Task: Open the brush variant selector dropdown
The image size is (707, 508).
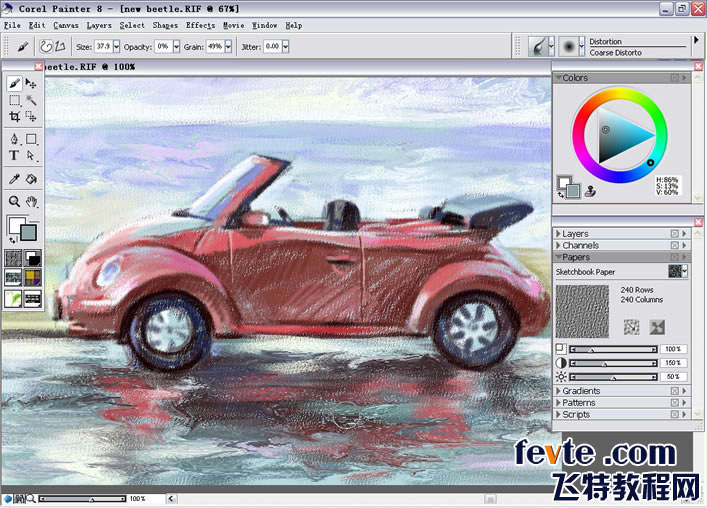Action: (x=581, y=46)
